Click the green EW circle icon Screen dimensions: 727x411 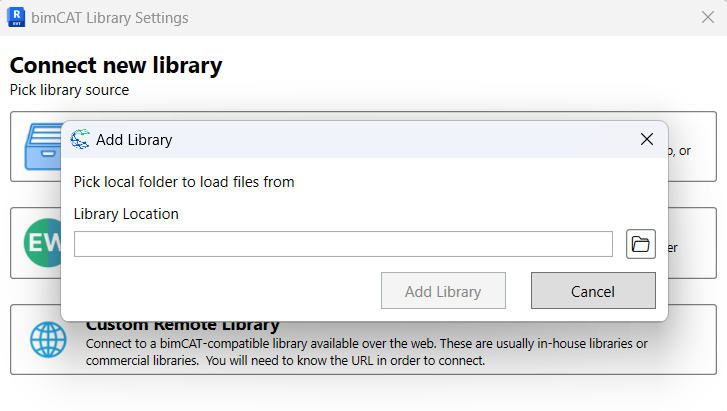point(40,243)
